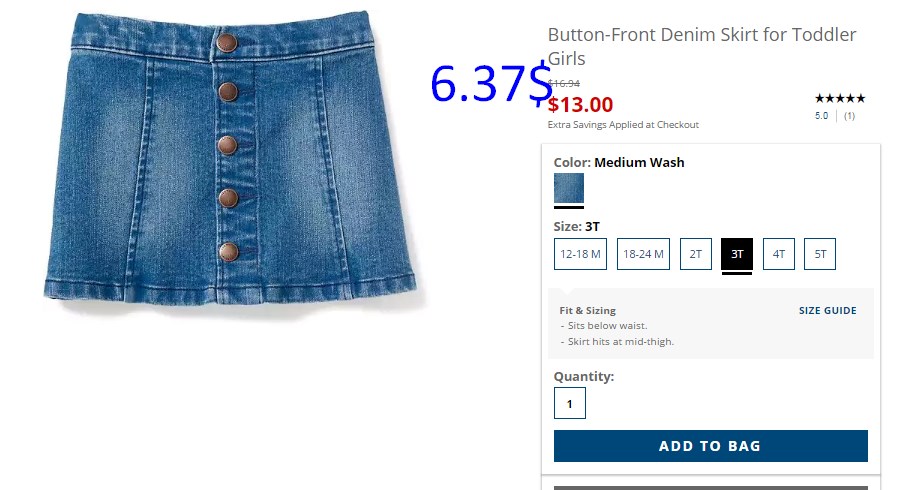Click Extra Savings Applied at Checkout text
Image resolution: width=910 pixels, height=490 pixels.
tap(623, 125)
